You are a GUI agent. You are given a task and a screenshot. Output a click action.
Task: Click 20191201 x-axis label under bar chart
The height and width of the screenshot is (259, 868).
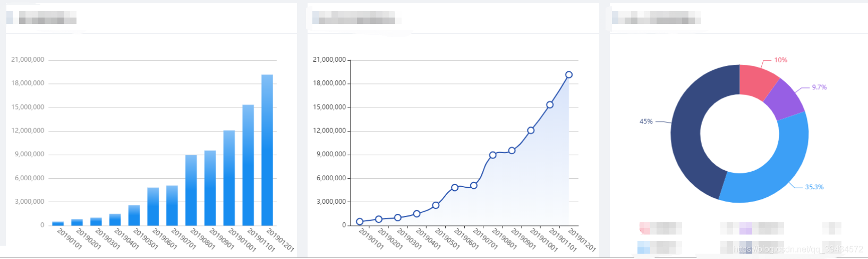coord(279,240)
